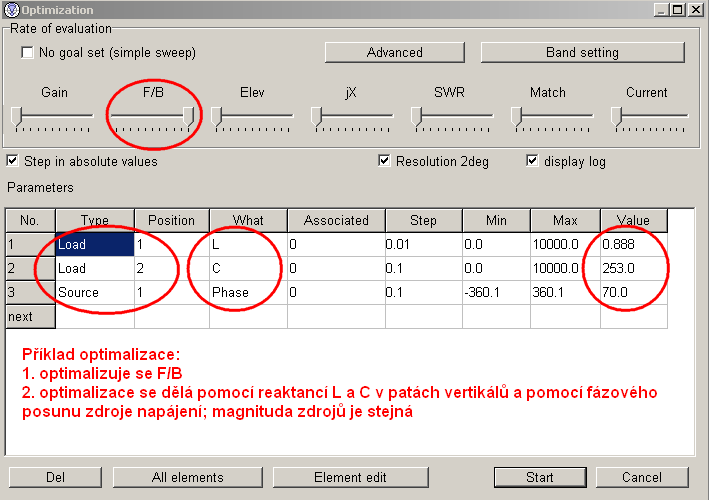This screenshot has width=709, height=500.
Task: Click the Current slider handle
Action: [617, 116]
